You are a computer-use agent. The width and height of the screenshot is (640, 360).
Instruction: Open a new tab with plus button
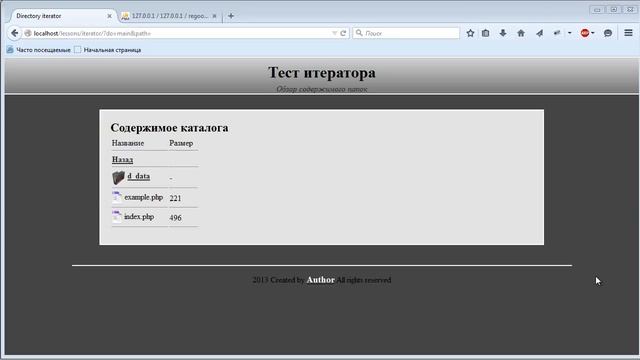point(231,16)
